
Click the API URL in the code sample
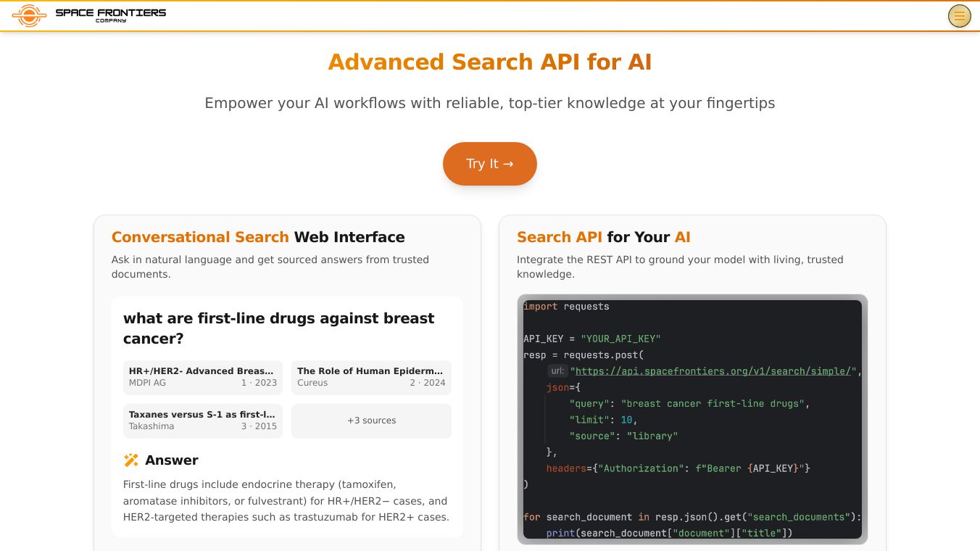(x=713, y=371)
